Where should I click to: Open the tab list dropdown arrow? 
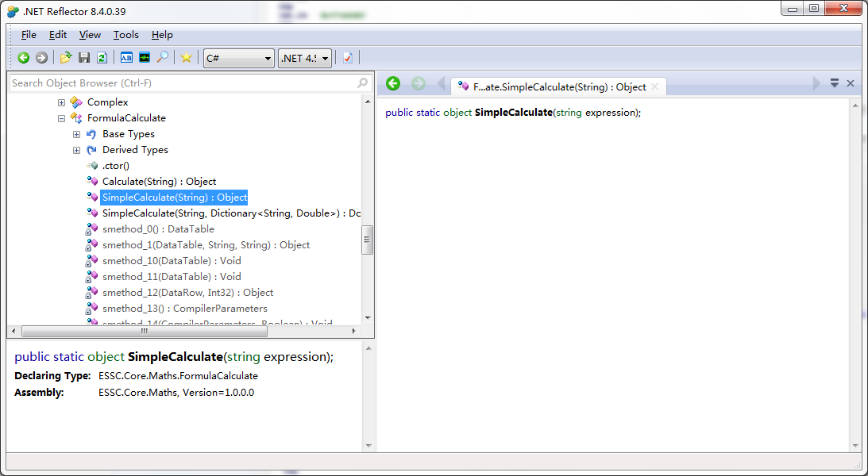(x=834, y=83)
